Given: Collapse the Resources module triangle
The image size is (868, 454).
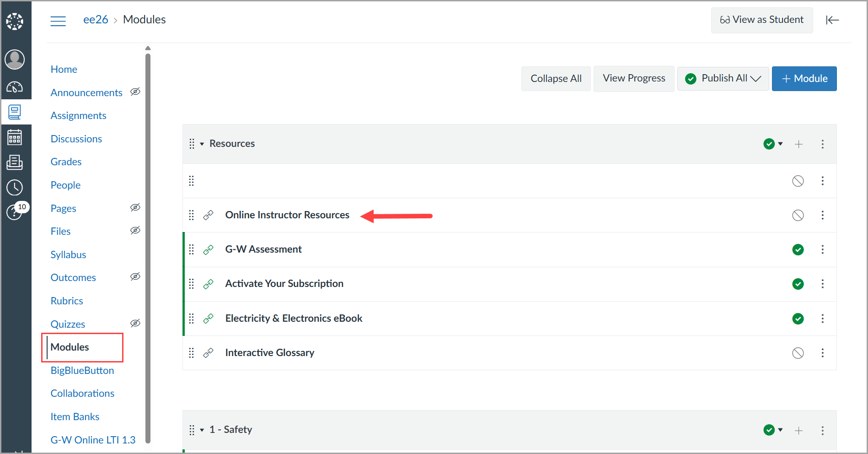Looking at the screenshot, I should [x=202, y=144].
